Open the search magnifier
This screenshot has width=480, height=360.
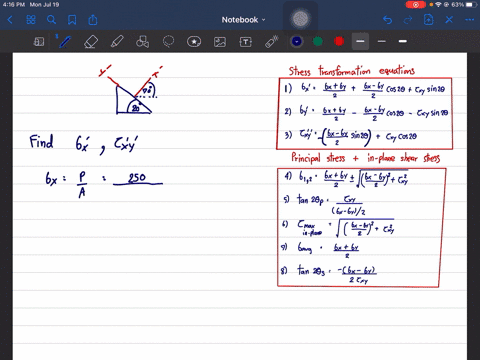click(x=51, y=20)
